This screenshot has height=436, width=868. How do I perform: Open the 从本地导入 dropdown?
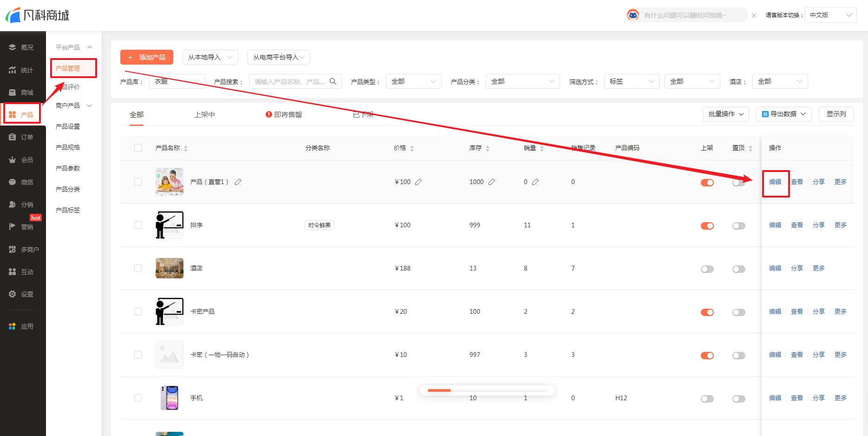(x=210, y=57)
